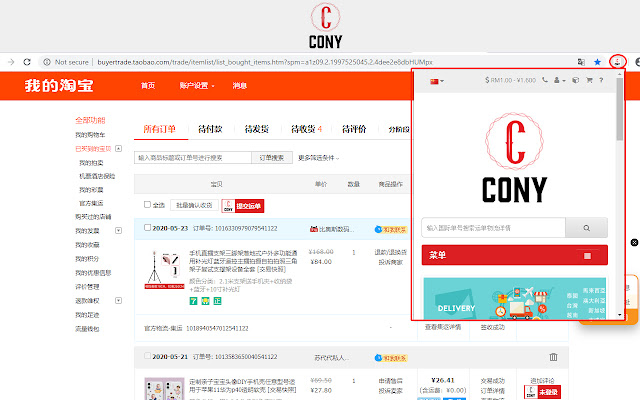Screen dimensions: 640x400
Task: Click the 批量确认收货 button
Action: tap(194, 205)
